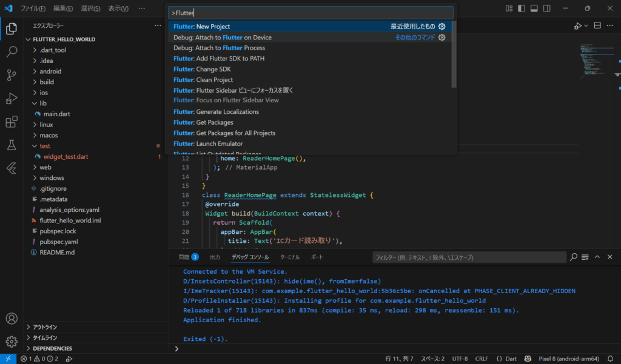This screenshot has height=364, width=621.
Task: Open the Flutter sidebar view
Action: click(12, 168)
